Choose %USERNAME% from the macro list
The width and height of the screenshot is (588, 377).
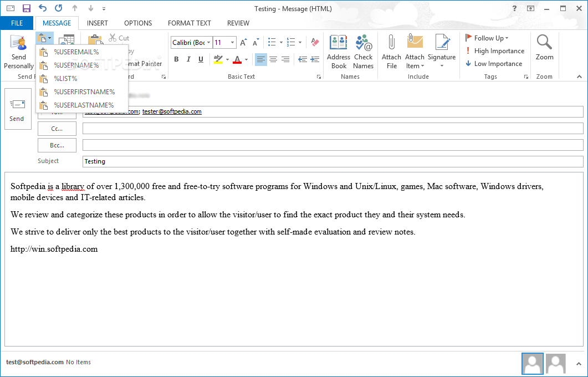pos(82,65)
